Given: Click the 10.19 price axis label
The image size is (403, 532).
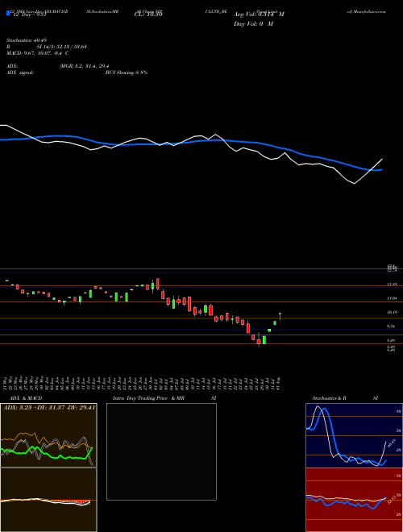Looking at the screenshot, I should click(x=392, y=312).
